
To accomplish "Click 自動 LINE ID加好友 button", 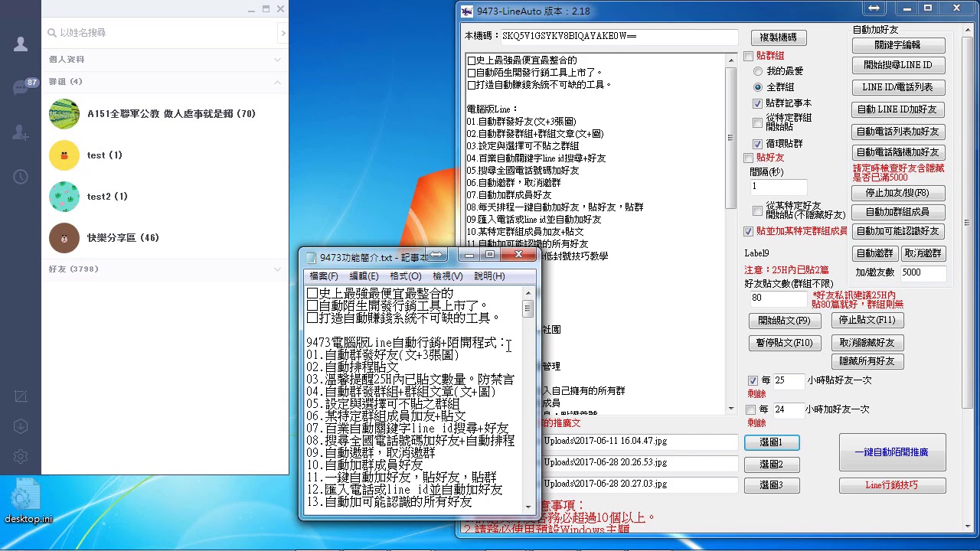I will (898, 109).
